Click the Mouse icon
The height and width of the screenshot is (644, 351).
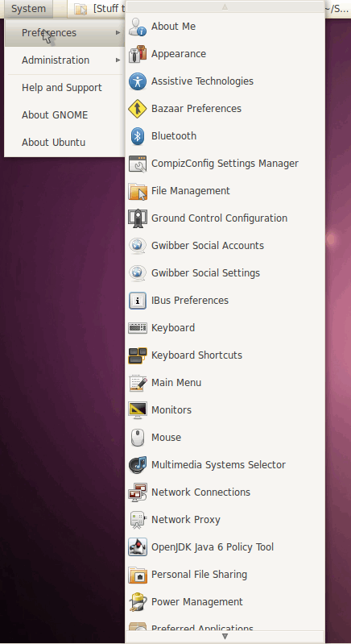(x=138, y=438)
